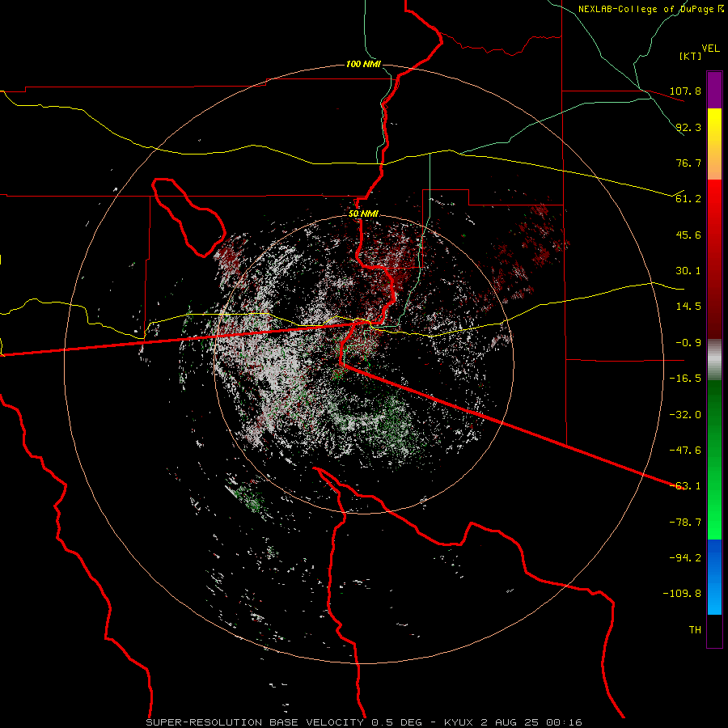Select the 76.7 legend value
Image resolution: width=728 pixels, height=728 pixels.
(688, 163)
